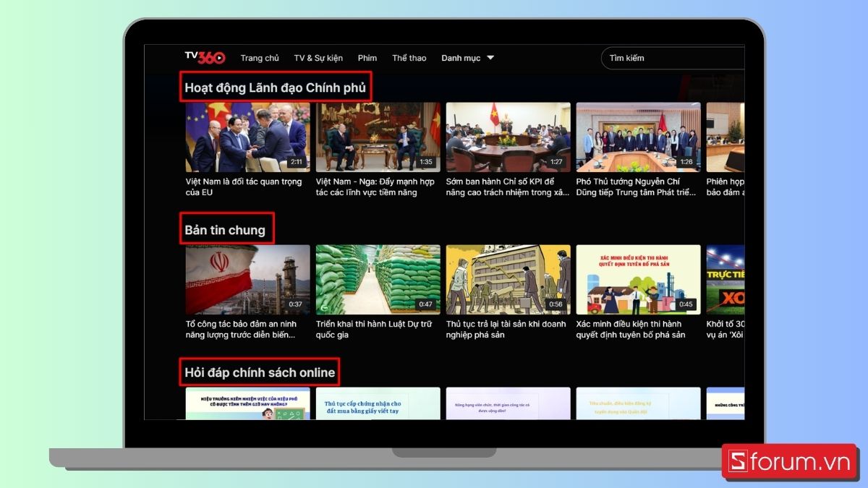
Task: Click the TV360 logo icon
Action: click(203, 56)
